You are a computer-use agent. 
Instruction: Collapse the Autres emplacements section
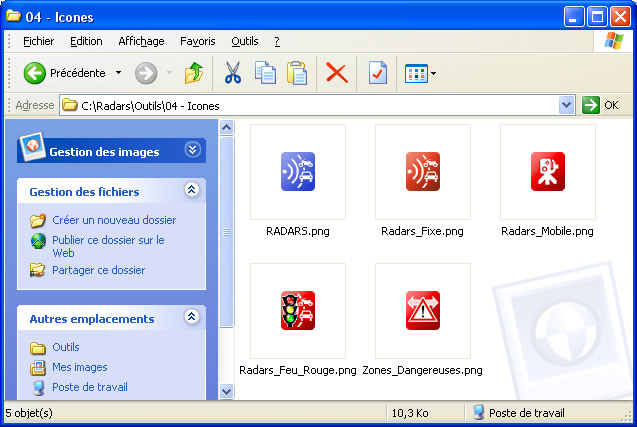(x=192, y=318)
